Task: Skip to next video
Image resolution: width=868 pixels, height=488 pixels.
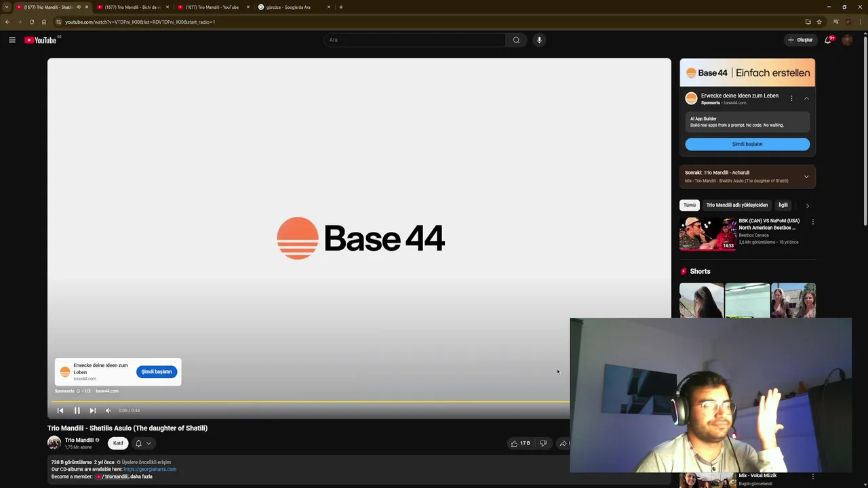Action: tap(93, 410)
